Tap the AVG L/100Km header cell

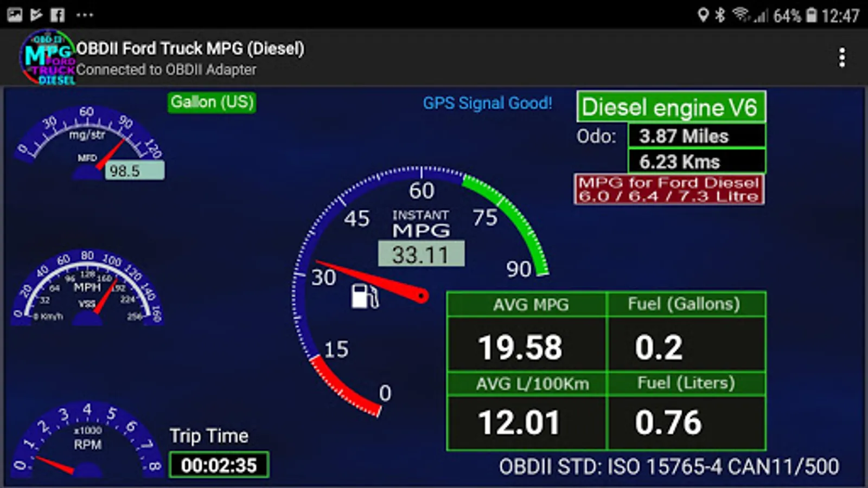tap(526, 384)
